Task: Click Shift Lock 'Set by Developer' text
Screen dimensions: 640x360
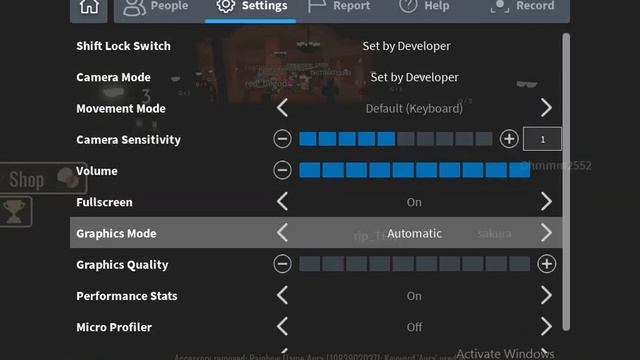Action: (407, 46)
